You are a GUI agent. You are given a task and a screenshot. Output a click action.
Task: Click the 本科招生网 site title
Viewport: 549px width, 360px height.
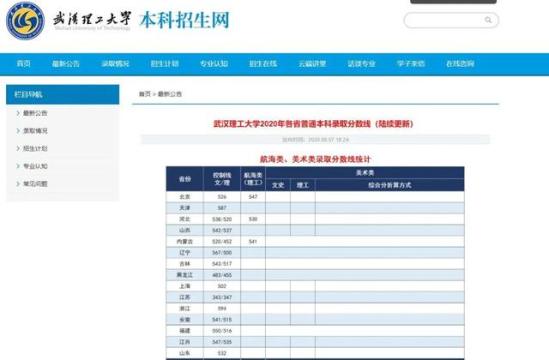coord(185,20)
